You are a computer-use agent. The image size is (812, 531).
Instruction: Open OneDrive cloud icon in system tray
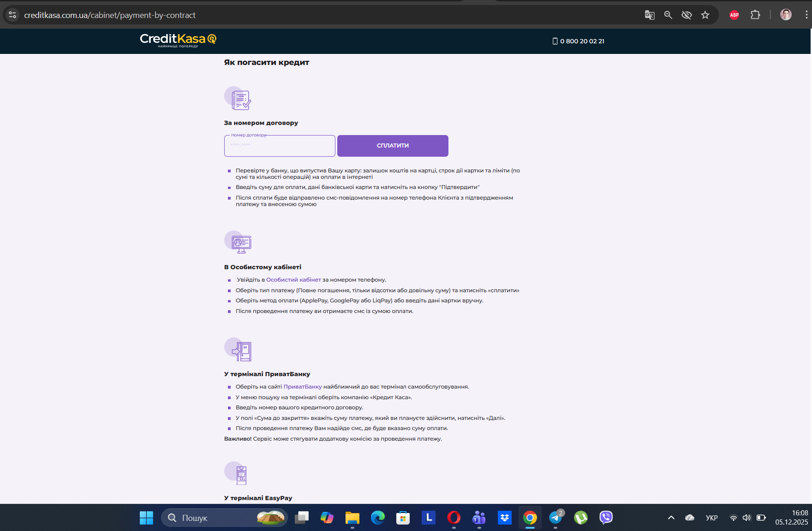pyautogui.click(x=690, y=518)
